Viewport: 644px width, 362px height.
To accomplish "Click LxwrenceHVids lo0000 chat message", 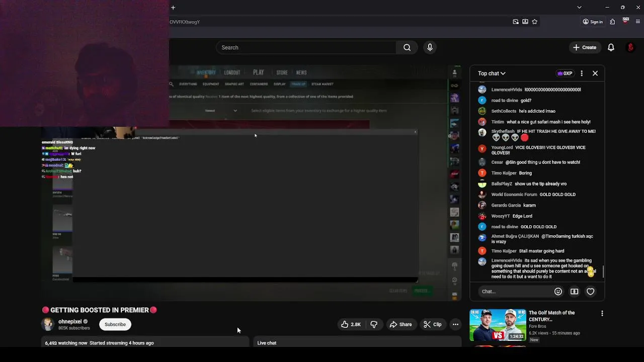I will (536, 89).
